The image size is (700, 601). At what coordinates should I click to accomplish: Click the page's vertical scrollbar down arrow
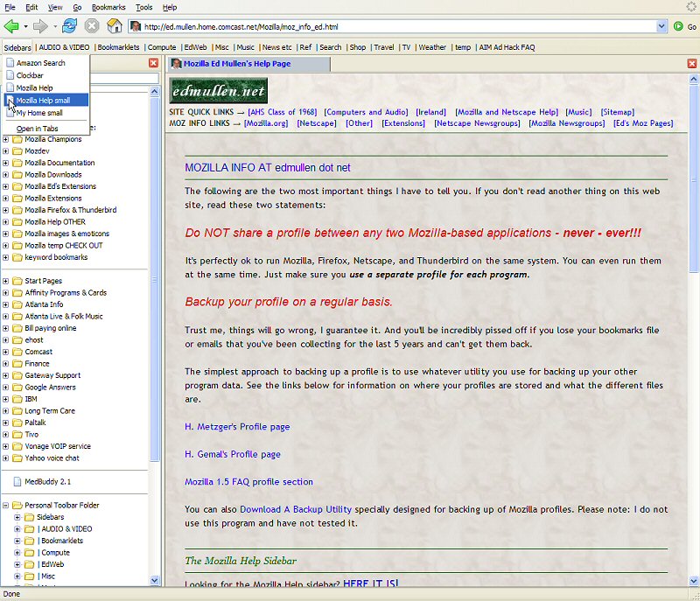[694, 580]
